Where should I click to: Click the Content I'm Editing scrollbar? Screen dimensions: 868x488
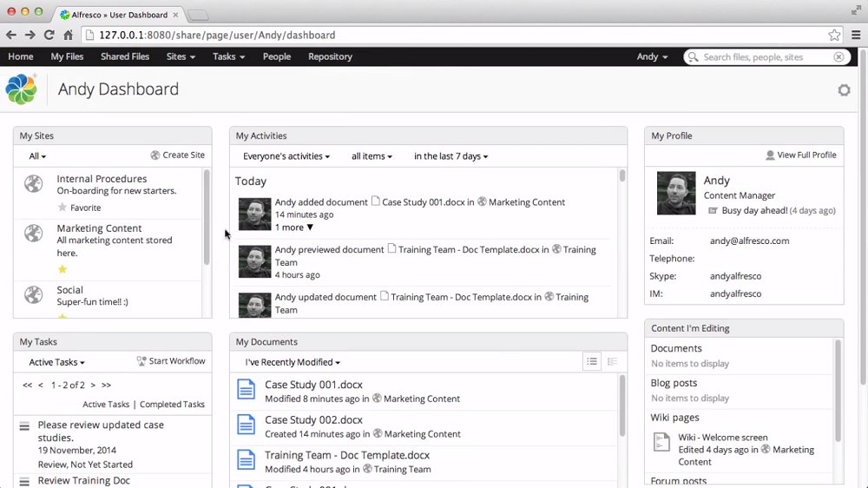[x=838, y=391]
